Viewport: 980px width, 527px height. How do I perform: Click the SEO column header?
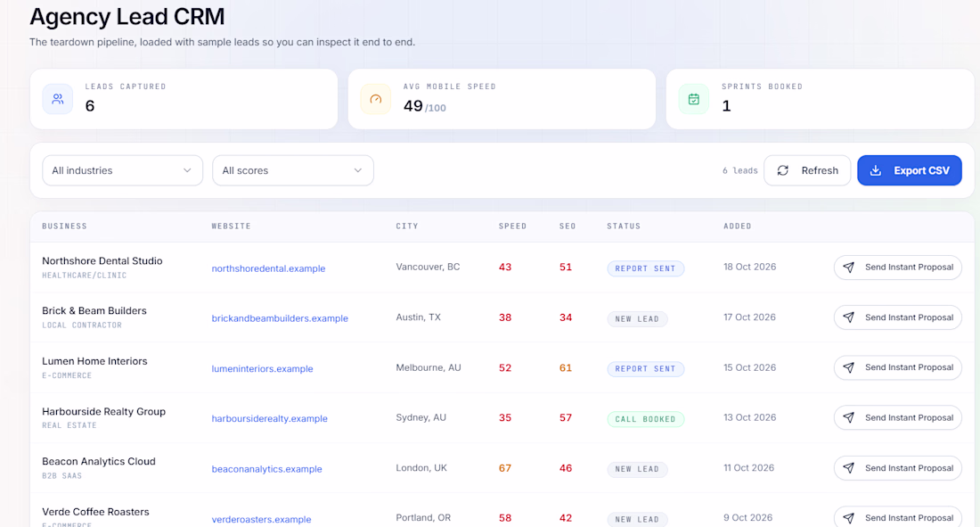[x=568, y=226]
